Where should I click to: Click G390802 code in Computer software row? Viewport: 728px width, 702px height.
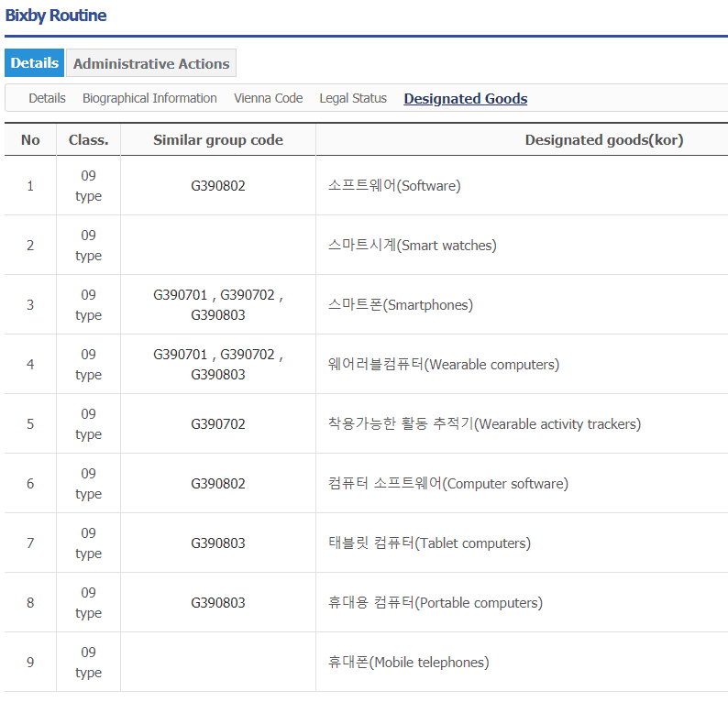218,484
